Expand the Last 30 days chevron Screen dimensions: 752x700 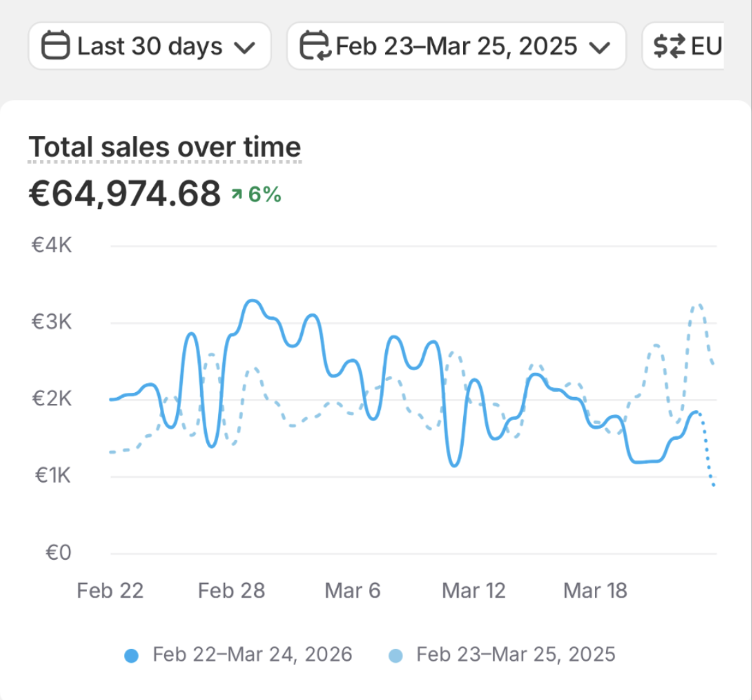click(244, 48)
